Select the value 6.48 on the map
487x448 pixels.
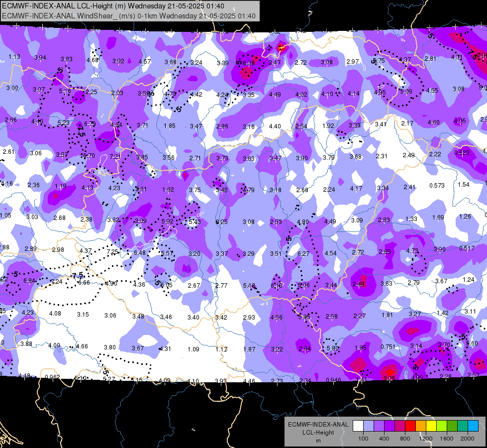click(140, 253)
